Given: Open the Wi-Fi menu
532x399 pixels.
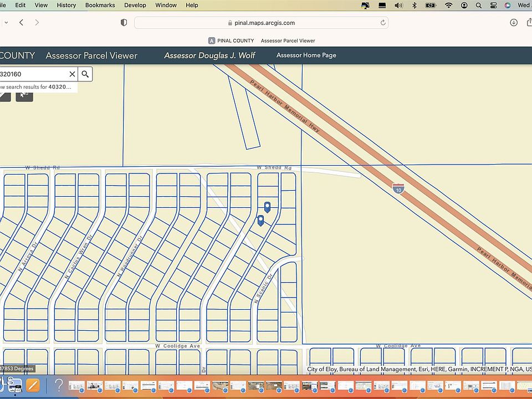Looking at the screenshot, I should tap(448, 5).
